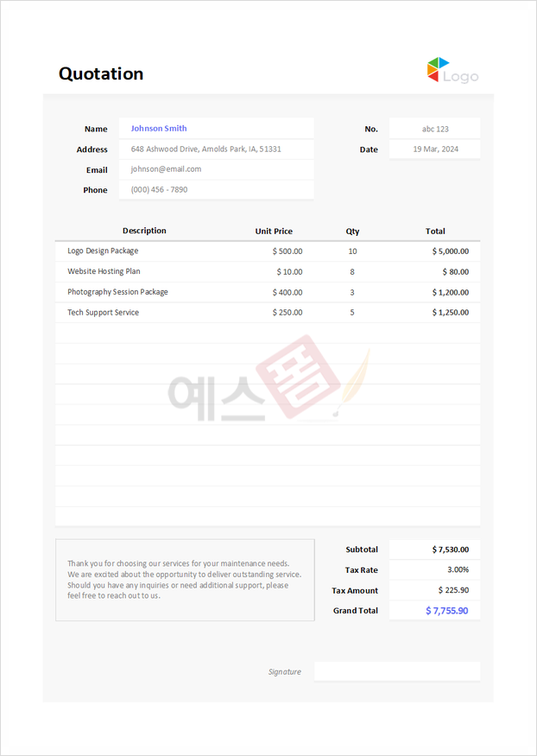This screenshot has width=537, height=756.
Task: Click the Date field 19 Mar, 2024
Action: (435, 149)
